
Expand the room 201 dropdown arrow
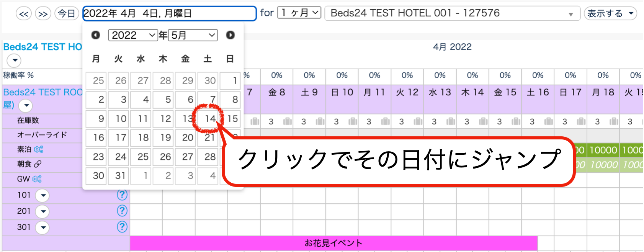43,211
